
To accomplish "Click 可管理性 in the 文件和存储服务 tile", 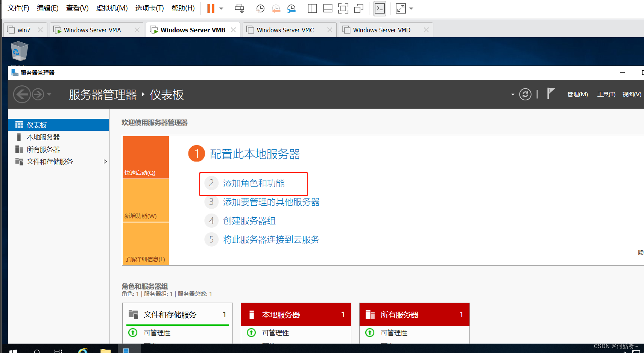I will [157, 333].
